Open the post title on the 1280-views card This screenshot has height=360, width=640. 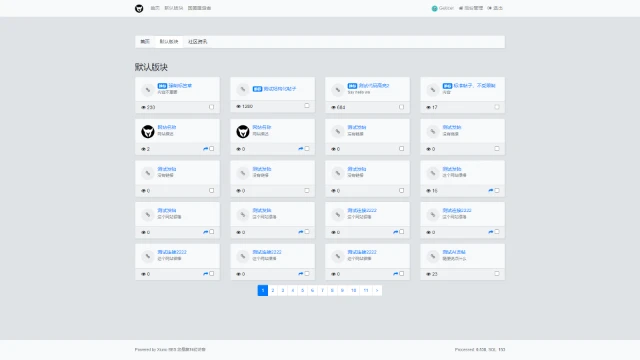tap(280, 89)
